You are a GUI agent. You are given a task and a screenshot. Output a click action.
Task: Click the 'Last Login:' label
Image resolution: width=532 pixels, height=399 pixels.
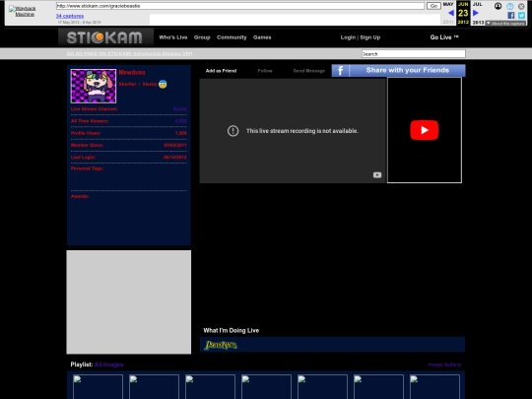pyautogui.click(x=83, y=157)
